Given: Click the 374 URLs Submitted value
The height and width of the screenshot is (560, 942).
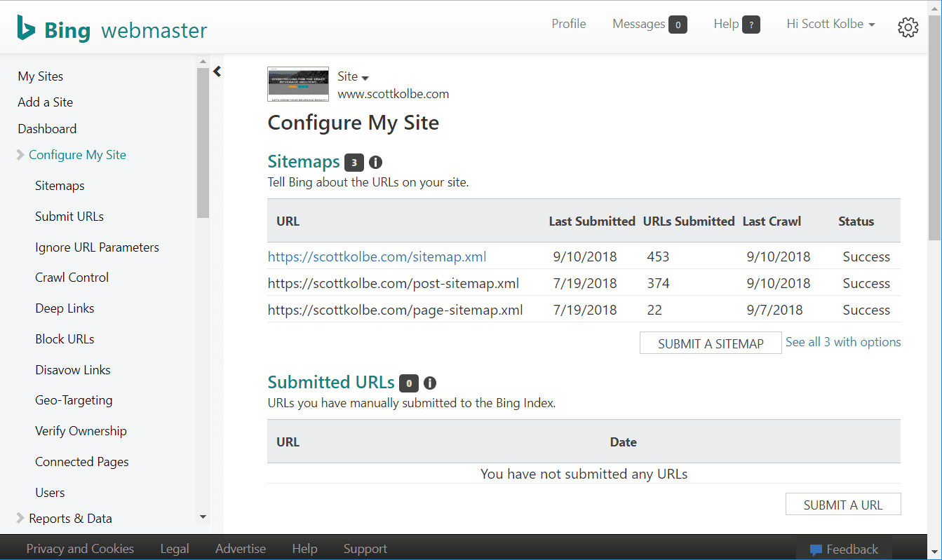Looking at the screenshot, I should [658, 283].
